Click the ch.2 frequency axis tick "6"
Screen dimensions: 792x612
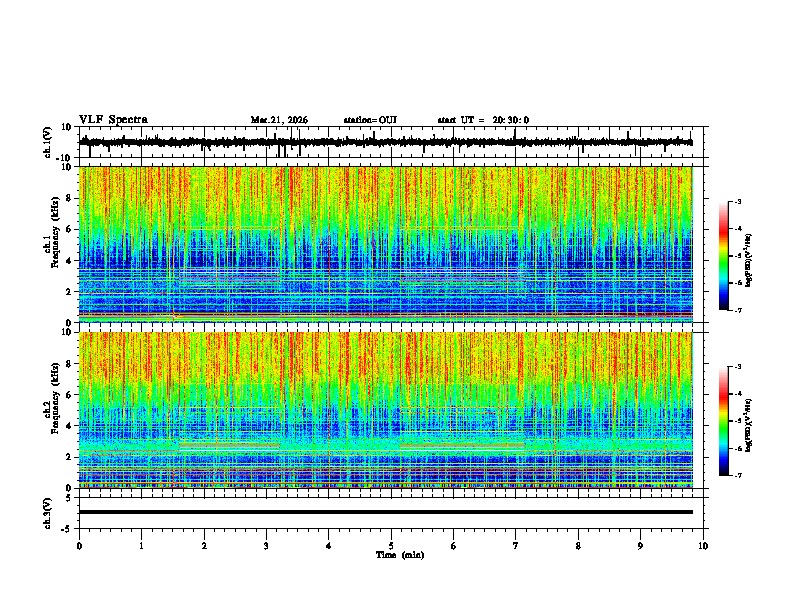pyautogui.click(x=69, y=394)
